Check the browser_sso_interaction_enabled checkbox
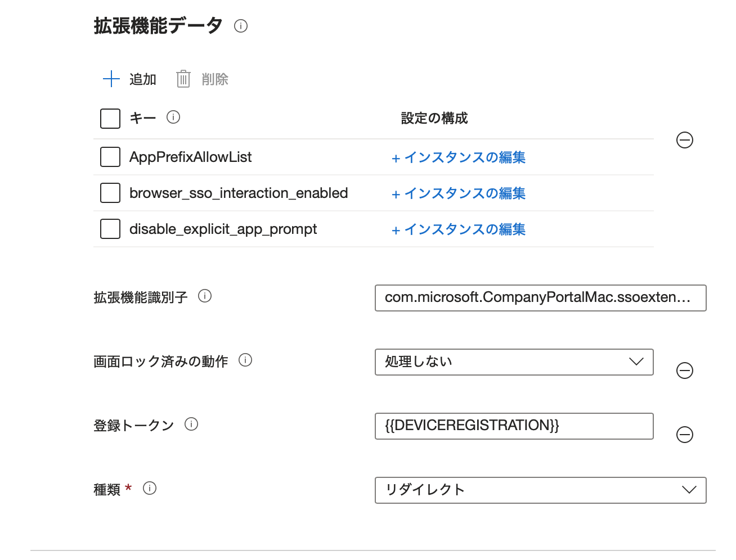Image resolution: width=736 pixels, height=560 pixels. (x=110, y=193)
